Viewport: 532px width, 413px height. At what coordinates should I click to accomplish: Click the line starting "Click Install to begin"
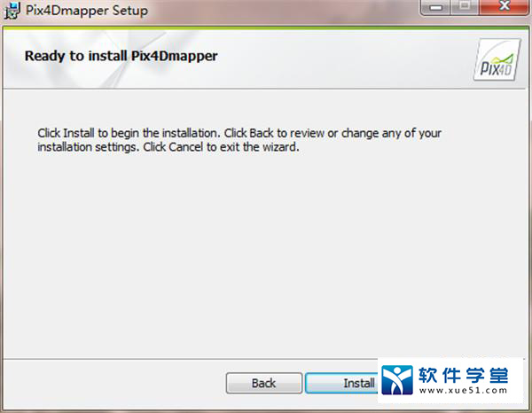pyautogui.click(x=239, y=133)
